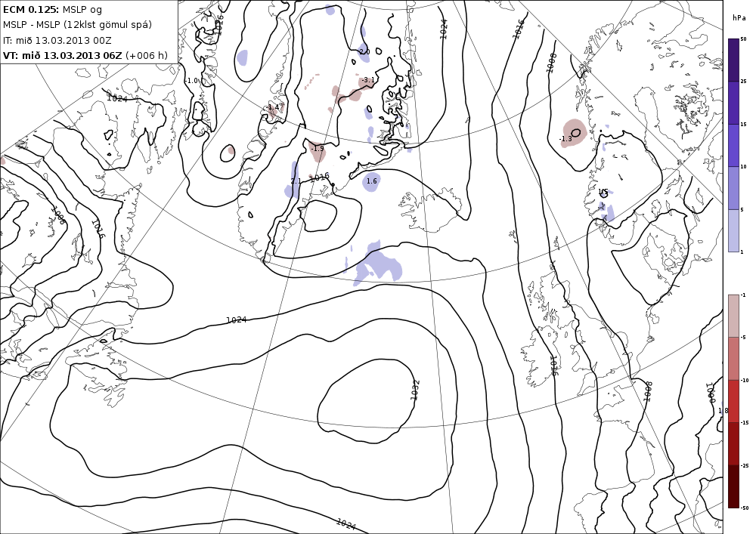Click the 'MSLP - MSLP (12klst gömul spá)' line
Viewport: 756px width, 534px height.
[77, 25]
